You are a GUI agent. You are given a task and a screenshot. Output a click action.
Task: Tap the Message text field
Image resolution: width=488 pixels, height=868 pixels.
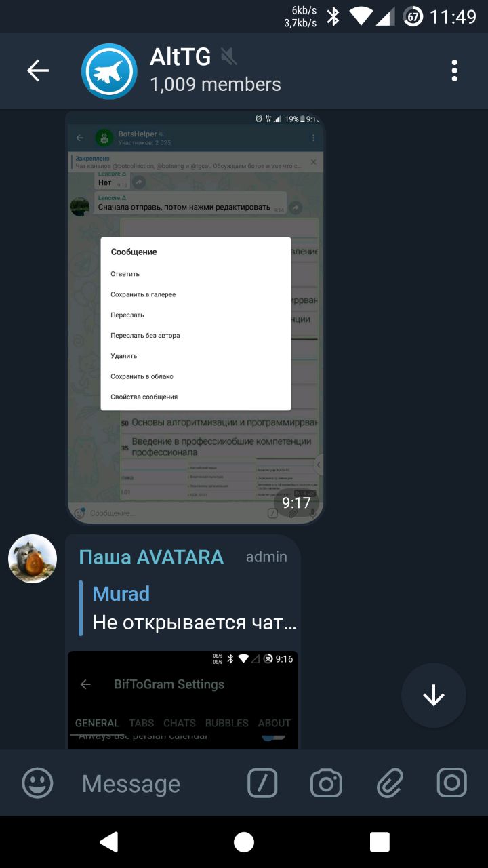tap(156, 783)
